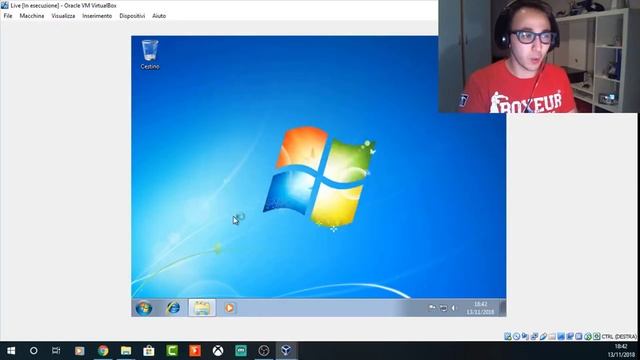Open the orange app icon next to Camtasia

(195, 351)
